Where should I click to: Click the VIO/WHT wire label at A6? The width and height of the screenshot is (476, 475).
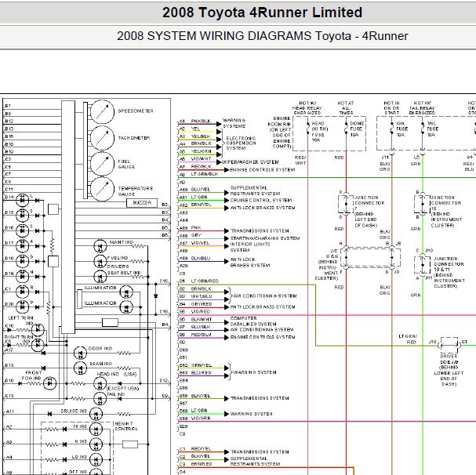click(201, 159)
